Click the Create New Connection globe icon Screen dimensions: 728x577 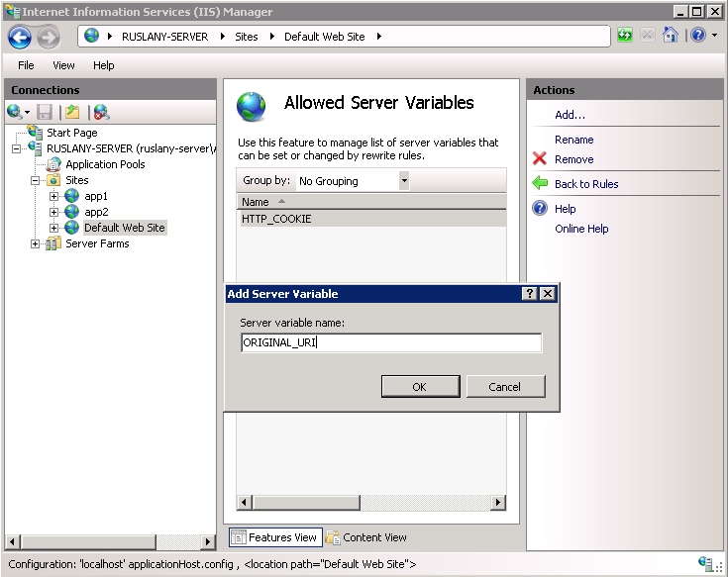14,112
